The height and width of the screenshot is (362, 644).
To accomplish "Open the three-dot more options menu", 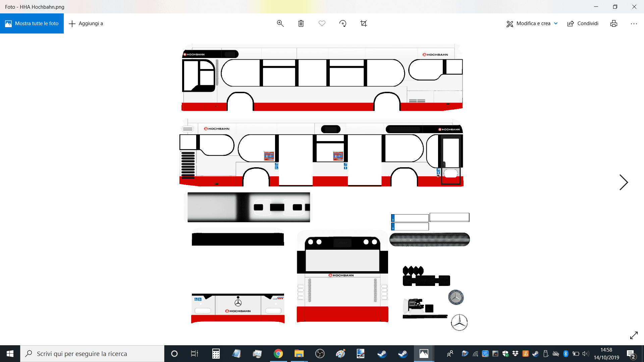I will [x=634, y=23].
